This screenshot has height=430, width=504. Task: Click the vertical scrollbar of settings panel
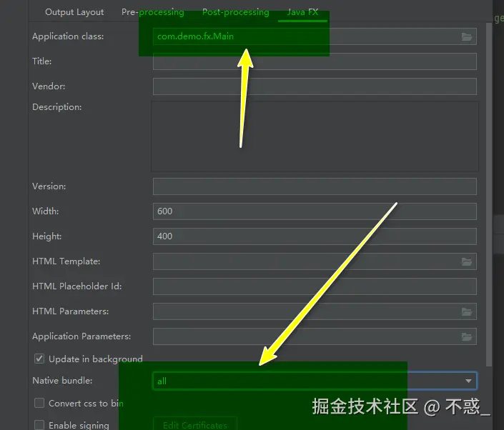point(488,194)
